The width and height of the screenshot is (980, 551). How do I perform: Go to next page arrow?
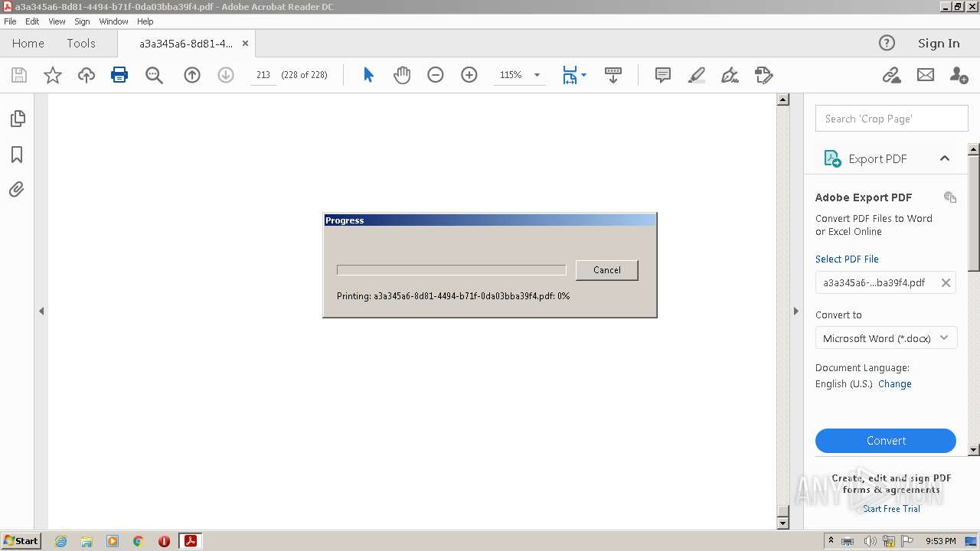[x=226, y=75]
